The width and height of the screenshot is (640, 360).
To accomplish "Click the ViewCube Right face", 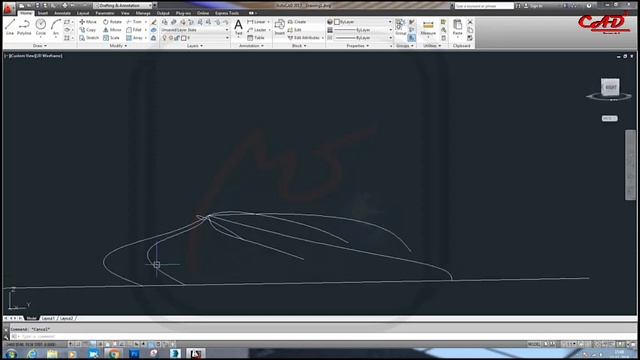I will [610, 87].
